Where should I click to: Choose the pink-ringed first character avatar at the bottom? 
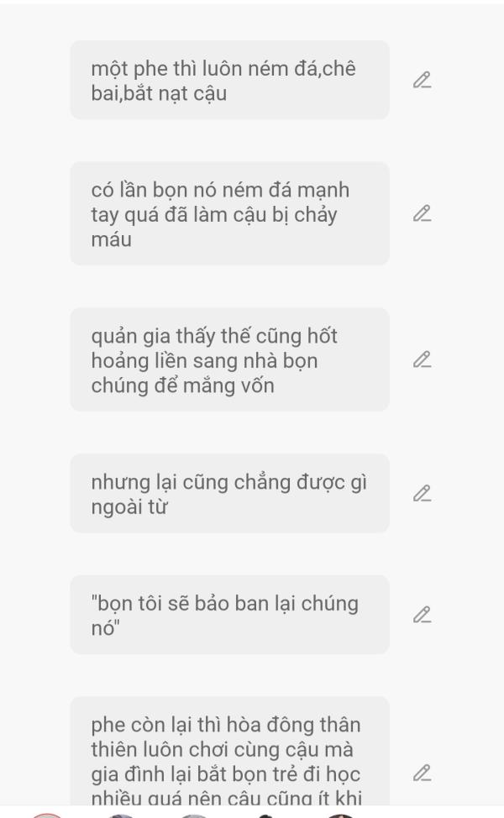(47, 815)
